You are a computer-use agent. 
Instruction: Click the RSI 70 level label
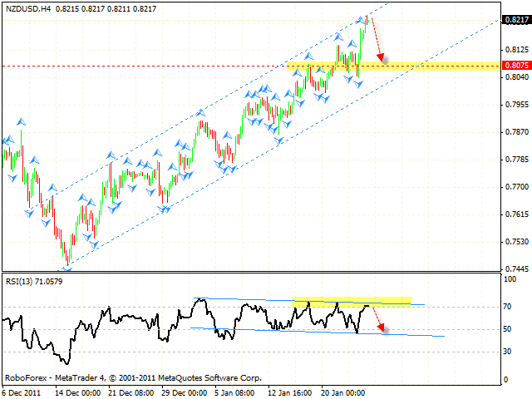pos(509,307)
